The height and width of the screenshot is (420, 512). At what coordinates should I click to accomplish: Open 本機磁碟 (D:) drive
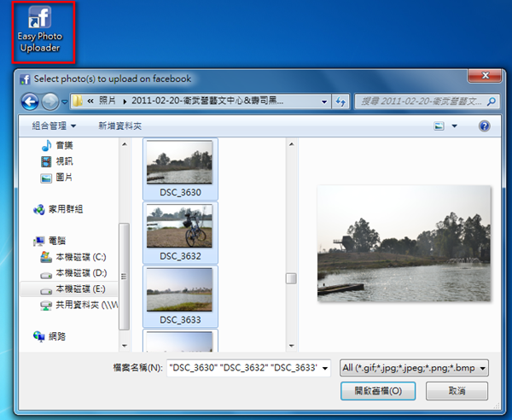tap(73, 273)
